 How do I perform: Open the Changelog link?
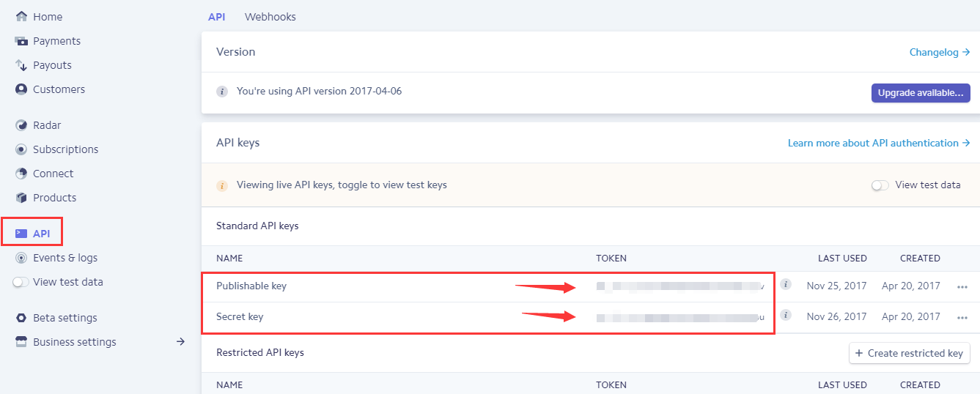tap(939, 52)
